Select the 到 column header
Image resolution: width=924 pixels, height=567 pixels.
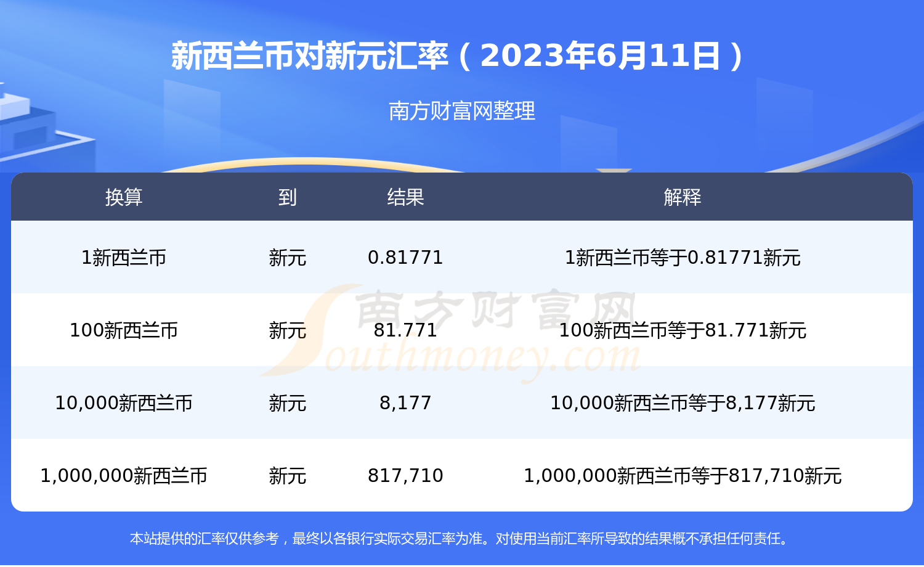(287, 197)
